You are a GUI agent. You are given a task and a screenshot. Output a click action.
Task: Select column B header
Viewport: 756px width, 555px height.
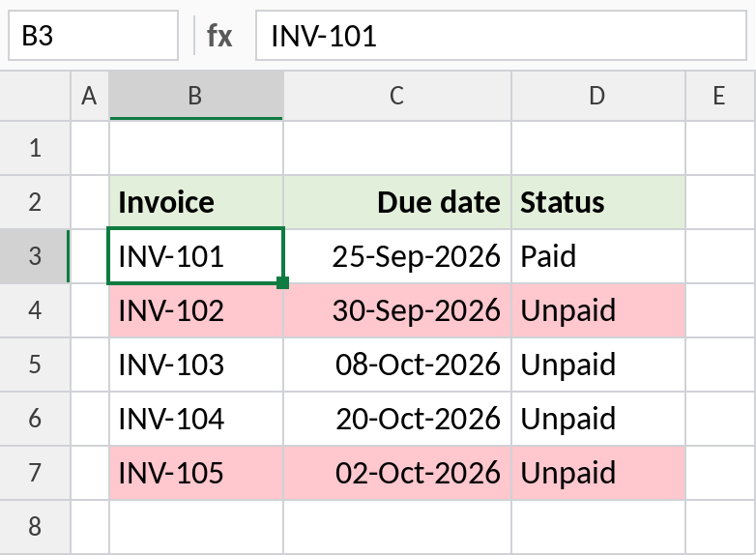pos(196,96)
